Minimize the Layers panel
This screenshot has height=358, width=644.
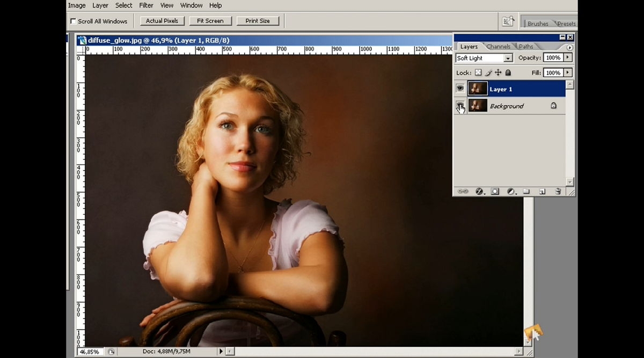coord(562,38)
